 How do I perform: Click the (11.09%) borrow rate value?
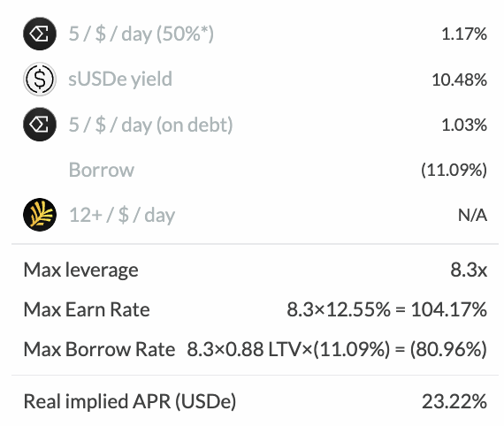454,170
